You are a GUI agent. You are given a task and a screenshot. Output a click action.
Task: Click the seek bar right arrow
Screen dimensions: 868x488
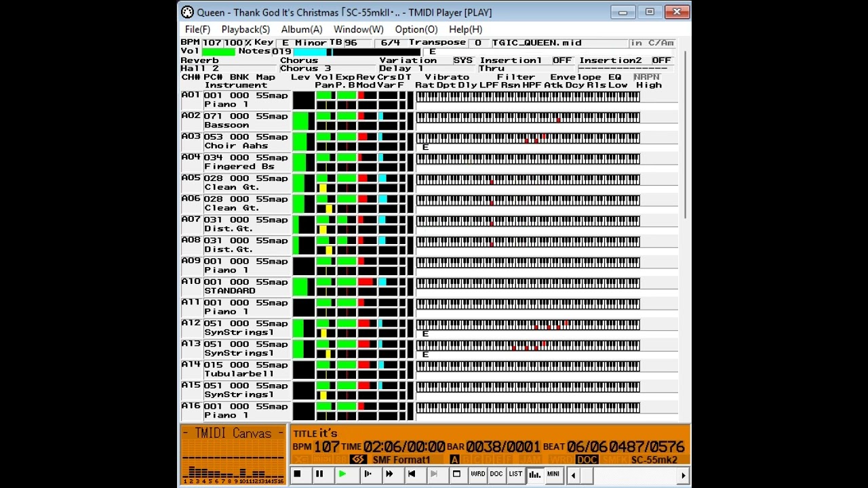tap(684, 476)
